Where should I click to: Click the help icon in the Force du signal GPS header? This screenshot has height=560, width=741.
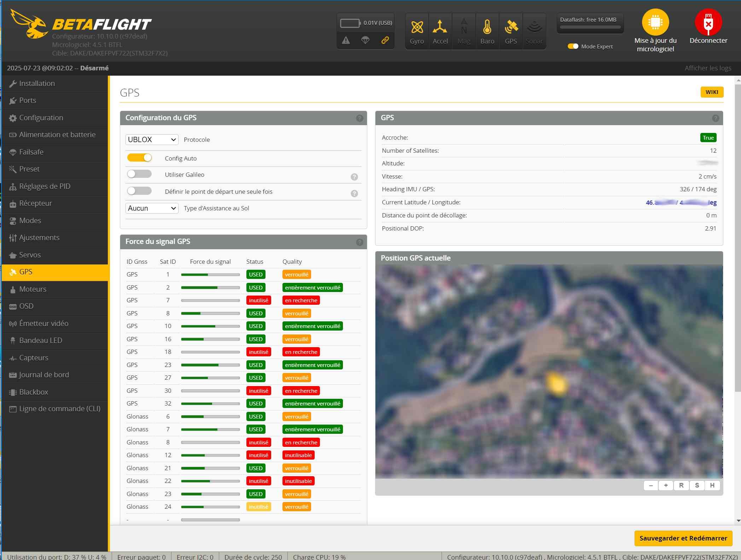coord(360,242)
